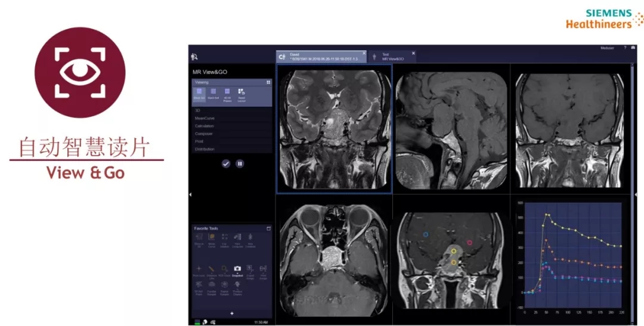Select the crosshair point tool
This screenshot has width=644, height=326.
(199, 271)
